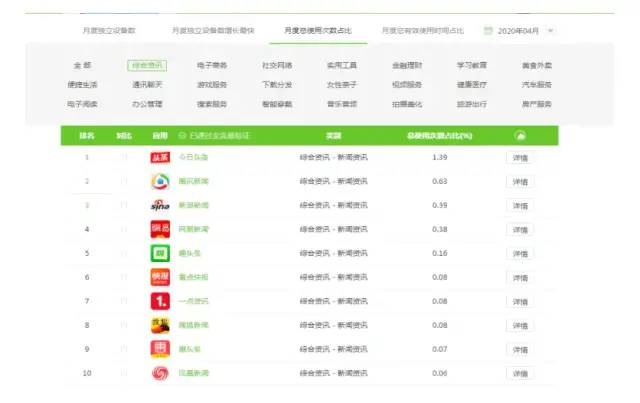Screen dimensions: 640x403
Task: Open the 搜狐新闻 icon in row 8
Action: pyautogui.click(x=160, y=325)
